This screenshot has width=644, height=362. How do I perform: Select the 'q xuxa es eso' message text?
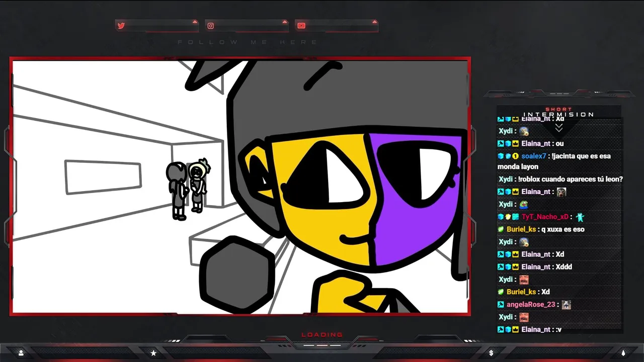(562, 229)
